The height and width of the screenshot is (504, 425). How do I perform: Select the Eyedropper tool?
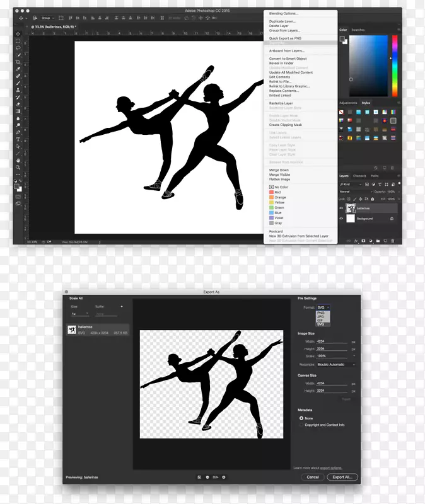coord(18,69)
